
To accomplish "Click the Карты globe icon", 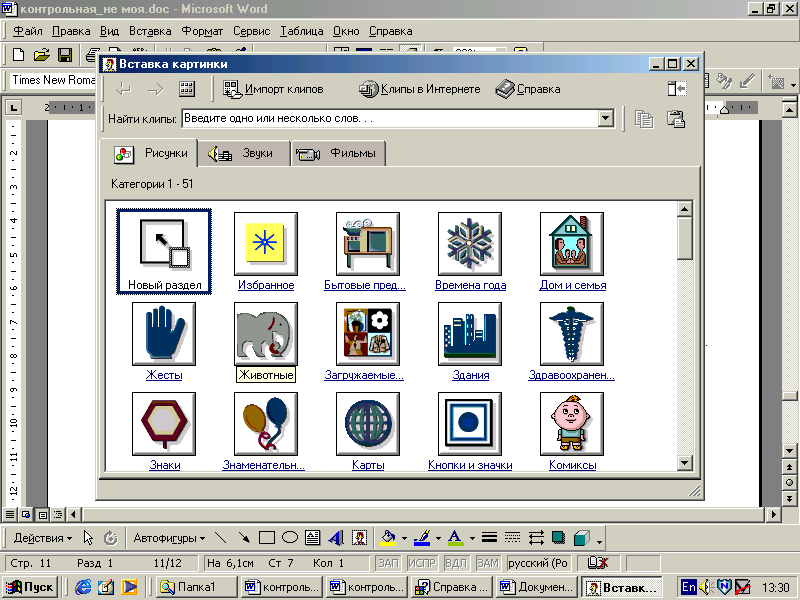I will (368, 423).
